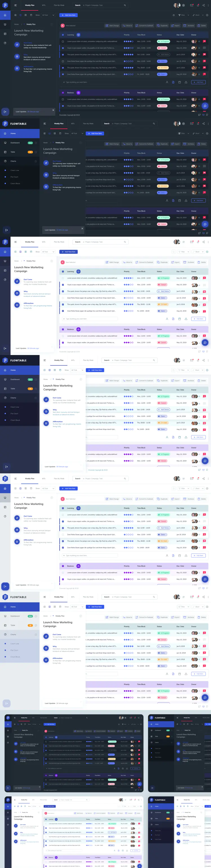Click bell notification icon in full-width dark compact view
Viewport: 211px width, 868px height.
pos(198,5)
